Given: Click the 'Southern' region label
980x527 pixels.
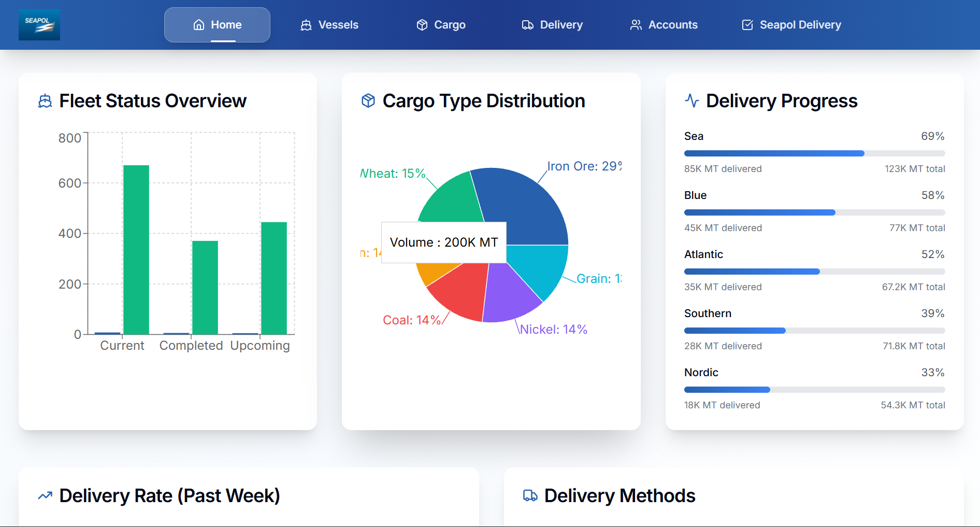Looking at the screenshot, I should pos(708,314).
